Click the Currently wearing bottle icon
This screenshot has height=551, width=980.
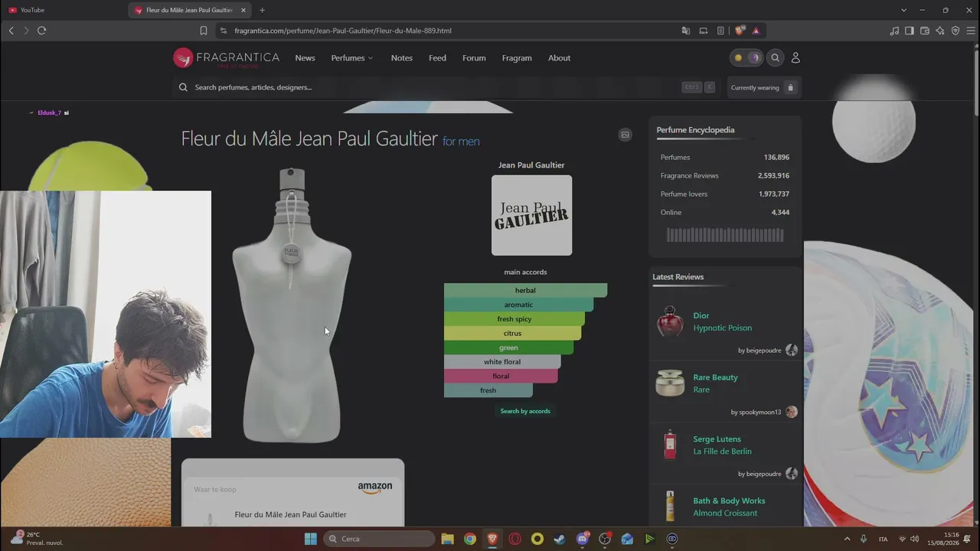click(791, 87)
